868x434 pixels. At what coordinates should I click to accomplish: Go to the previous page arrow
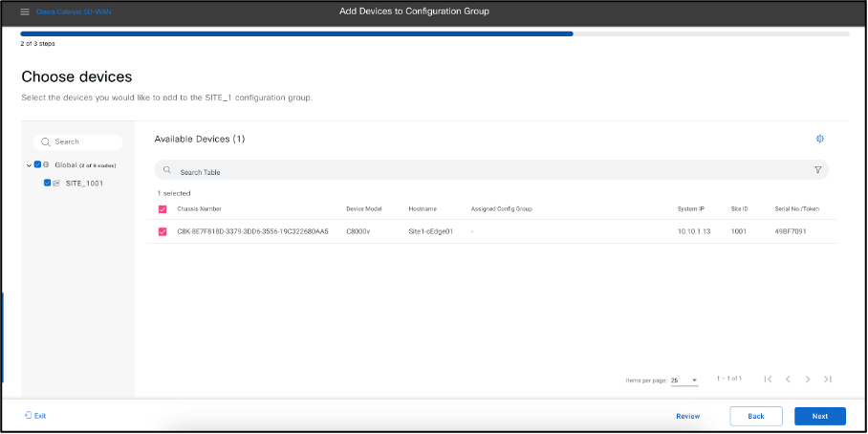pyautogui.click(x=788, y=380)
